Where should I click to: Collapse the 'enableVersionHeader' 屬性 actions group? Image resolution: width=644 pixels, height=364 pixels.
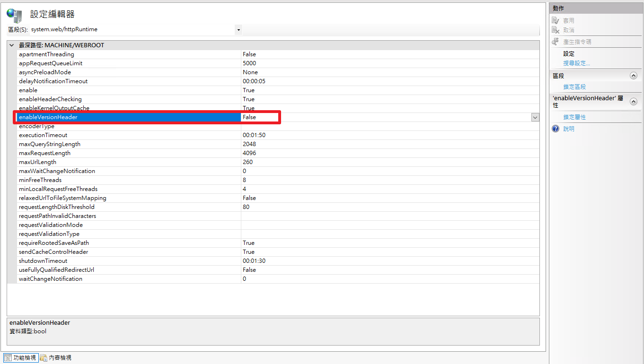pyautogui.click(x=633, y=101)
